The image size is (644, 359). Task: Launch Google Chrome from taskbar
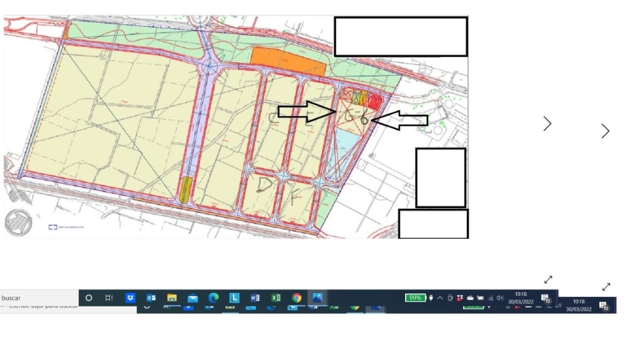click(297, 298)
